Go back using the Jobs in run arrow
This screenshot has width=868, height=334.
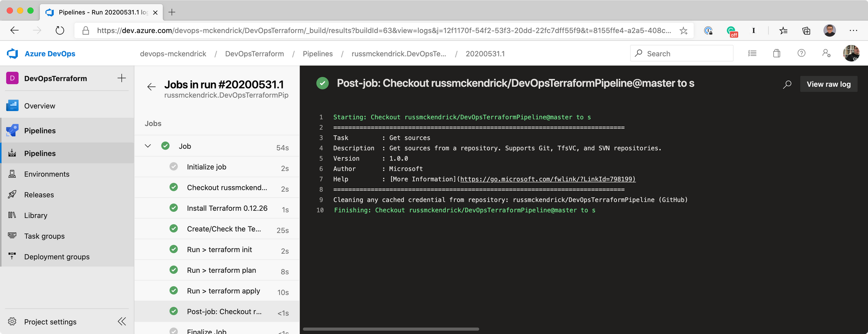click(151, 87)
